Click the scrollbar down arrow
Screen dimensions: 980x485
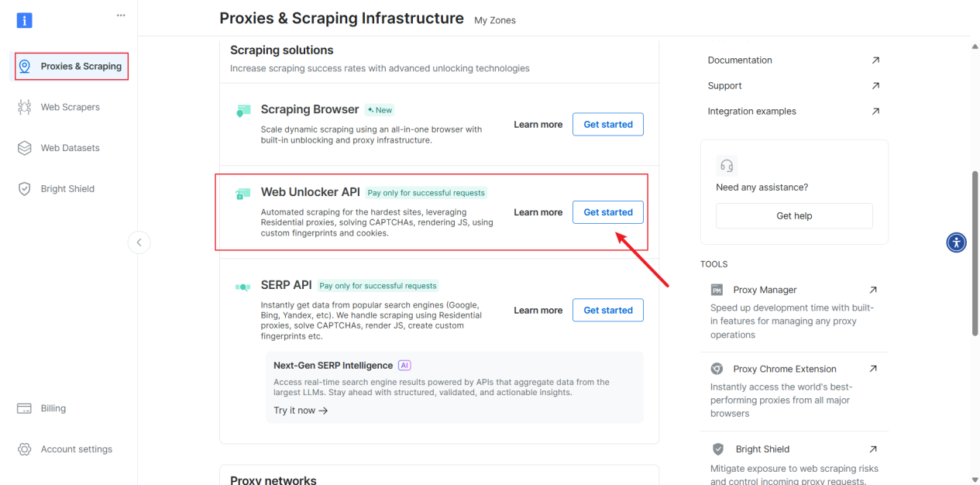coord(975,479)
